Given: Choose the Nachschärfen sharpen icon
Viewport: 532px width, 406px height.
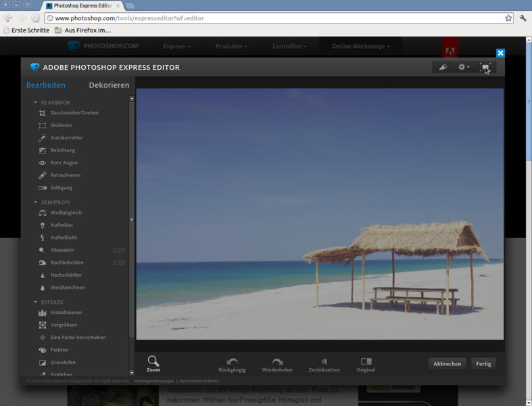Looking at the screenshot, I should pyautogui.click(x=42, y=275).
